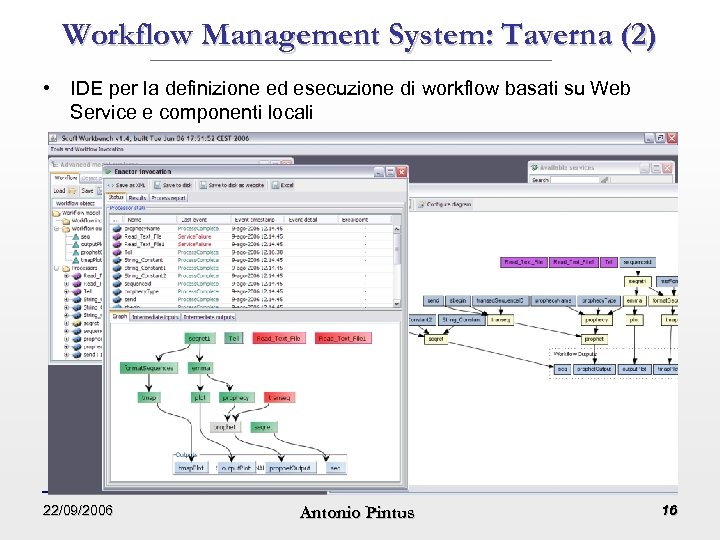Click the prophetOutput node in workflow diagram

pos(594,369)
